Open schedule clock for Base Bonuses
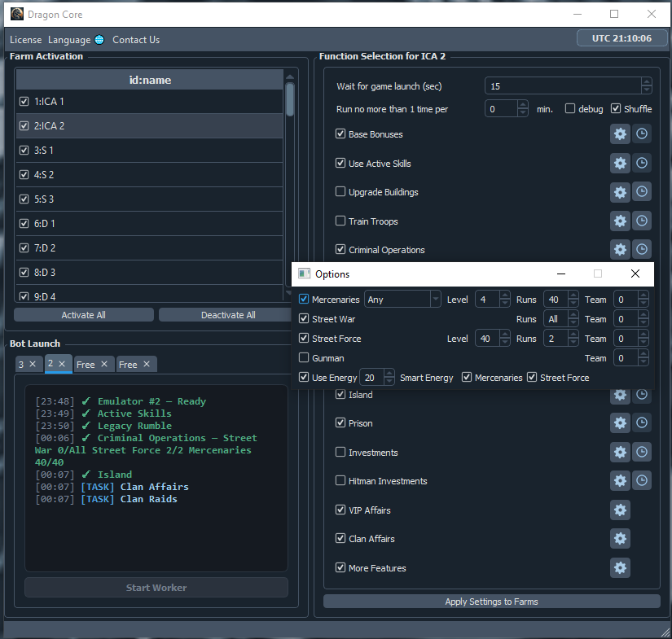This screenshot has height=639, width=672. [642, 134]
